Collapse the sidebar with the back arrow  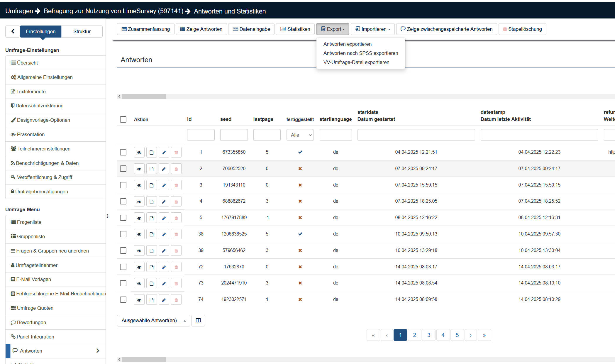click(13, 31)
